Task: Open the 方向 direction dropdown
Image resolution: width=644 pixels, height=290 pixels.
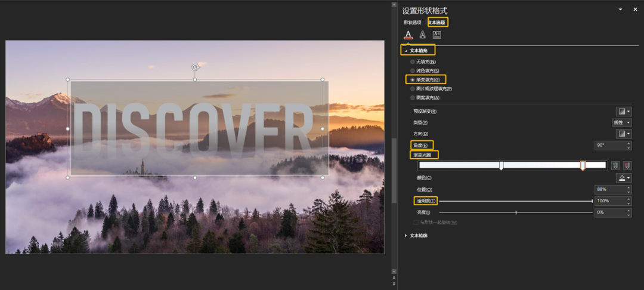Action: 623,134
